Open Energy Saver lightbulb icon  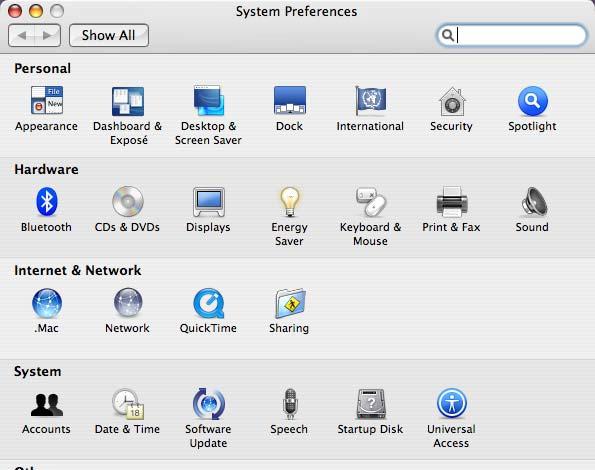(x=290, y=201)
